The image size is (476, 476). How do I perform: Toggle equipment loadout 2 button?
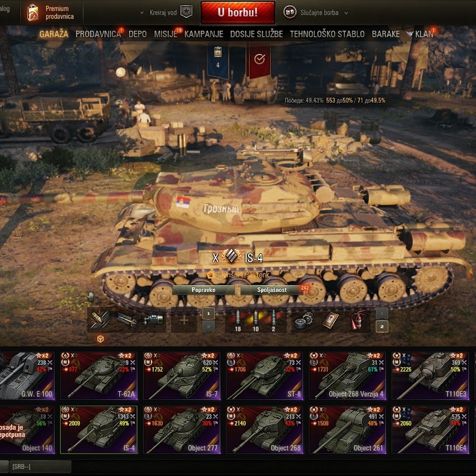pos(208,327)
